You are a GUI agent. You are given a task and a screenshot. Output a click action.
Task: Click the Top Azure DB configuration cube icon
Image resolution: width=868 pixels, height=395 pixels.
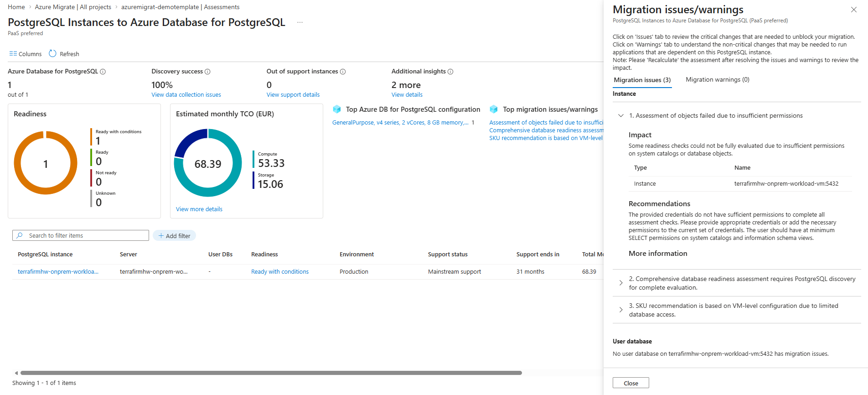[337, 109]
